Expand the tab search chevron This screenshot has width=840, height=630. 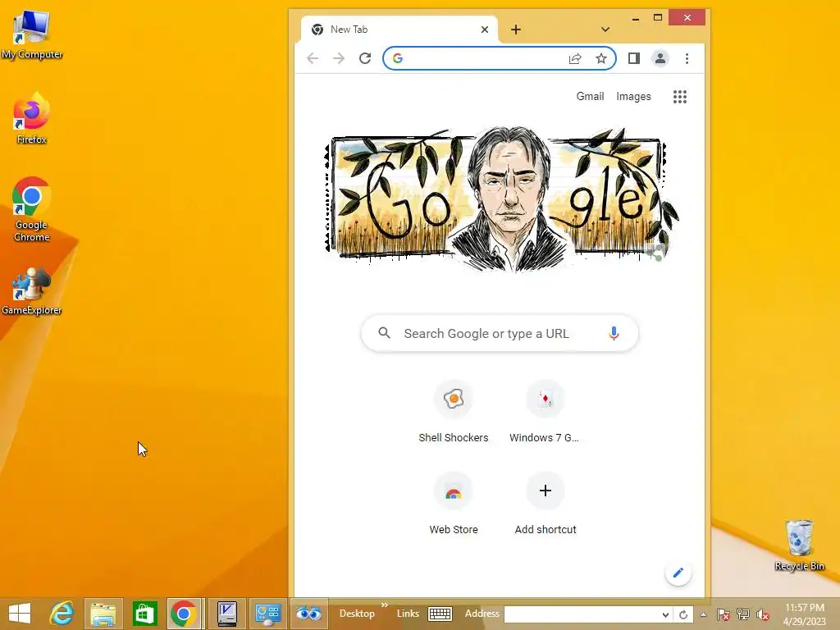pyautogui.click(x=605, y=30)
